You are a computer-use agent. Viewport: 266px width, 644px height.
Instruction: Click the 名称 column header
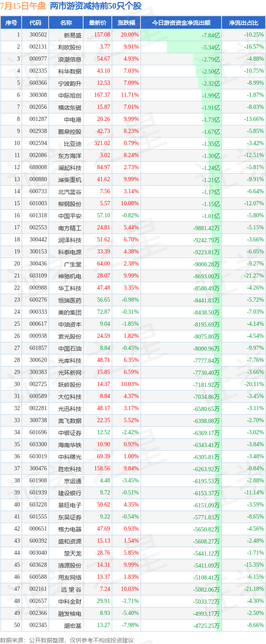coord(66,23)
